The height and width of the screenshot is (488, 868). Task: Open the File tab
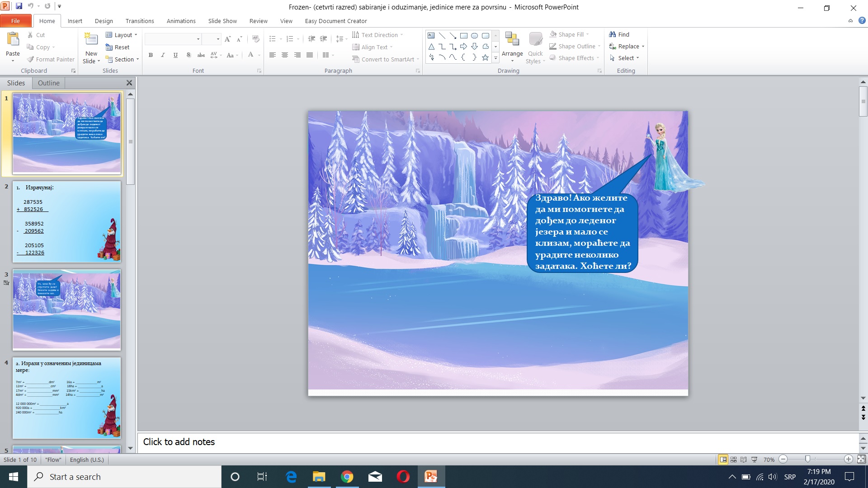coord(16,21)
